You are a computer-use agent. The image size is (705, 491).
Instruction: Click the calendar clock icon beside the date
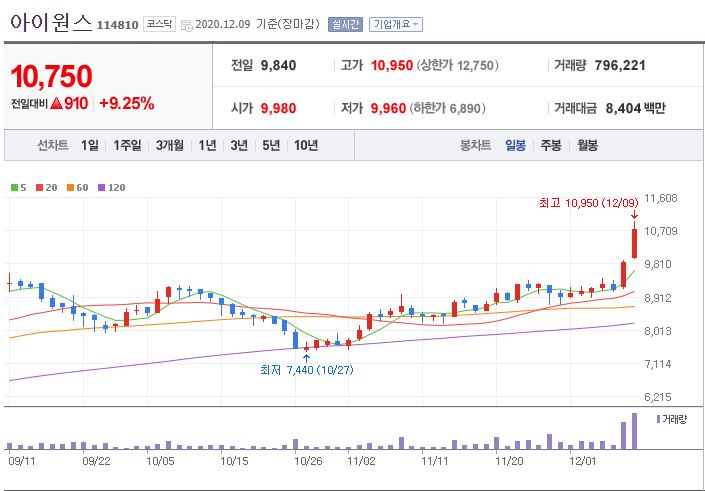pos(187,25)
